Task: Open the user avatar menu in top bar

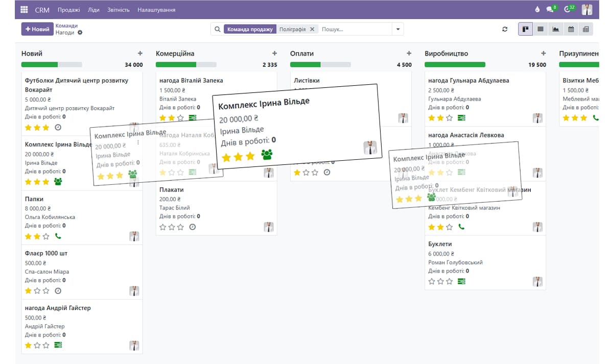Action: point(587,10)
